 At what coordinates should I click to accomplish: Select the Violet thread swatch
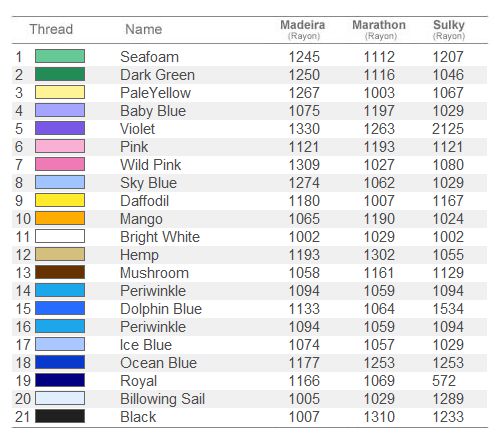(x=60, y=128)
